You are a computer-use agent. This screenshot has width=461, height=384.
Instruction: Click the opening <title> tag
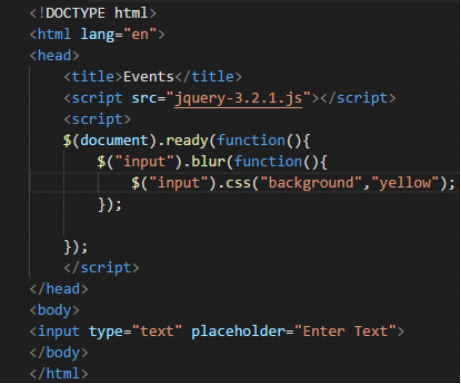93,77
